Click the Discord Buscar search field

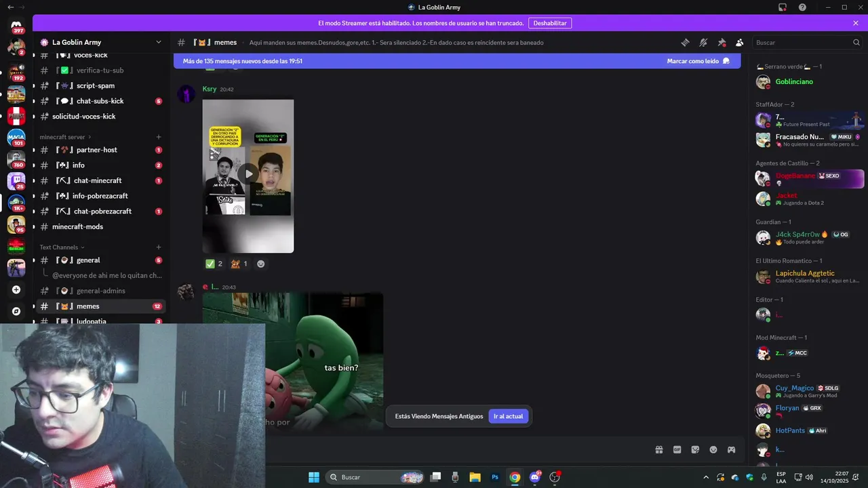807,42
